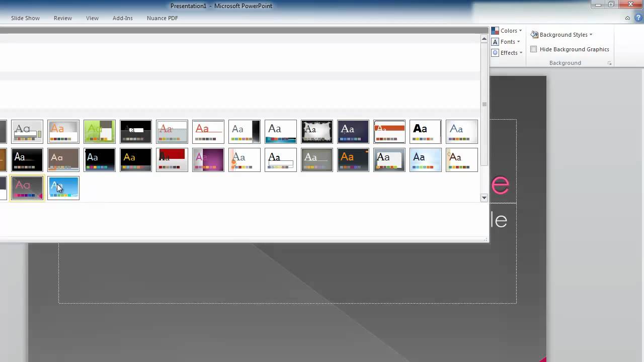Click the pink title text on slide

(x=501, y=185)
